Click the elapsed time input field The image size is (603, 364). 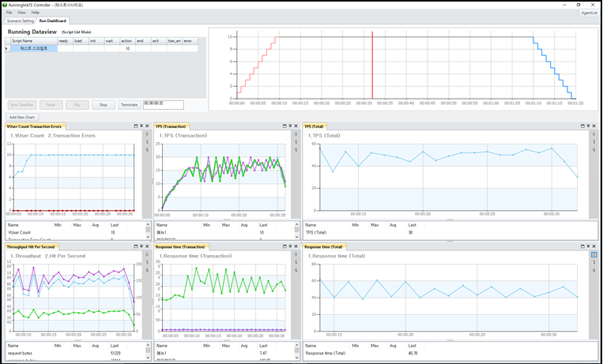pos(163,104)
